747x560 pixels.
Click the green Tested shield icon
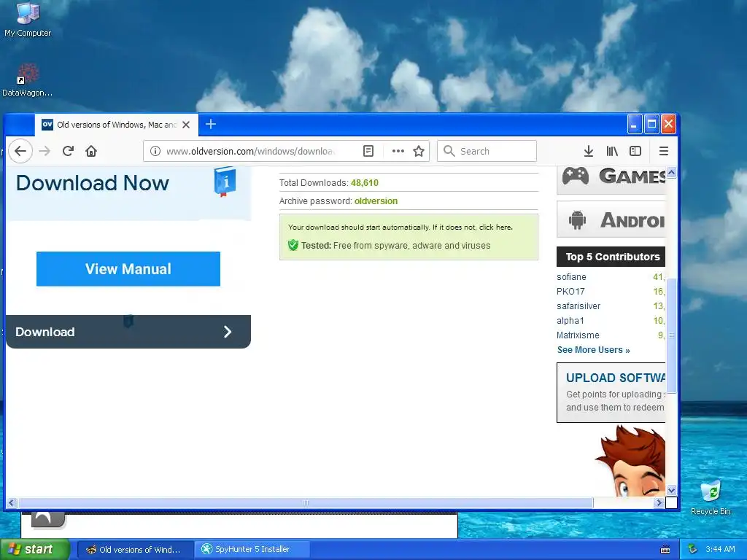[293, 245]
